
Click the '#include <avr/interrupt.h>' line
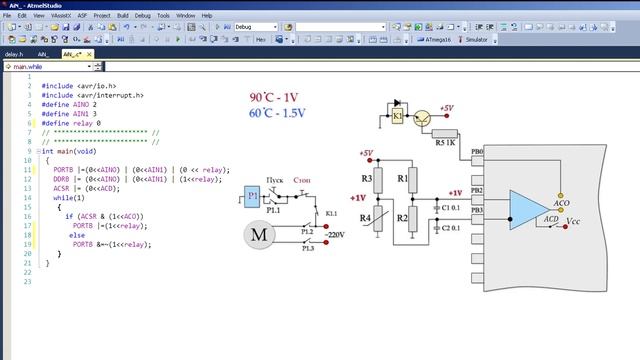tap(93, 95)
